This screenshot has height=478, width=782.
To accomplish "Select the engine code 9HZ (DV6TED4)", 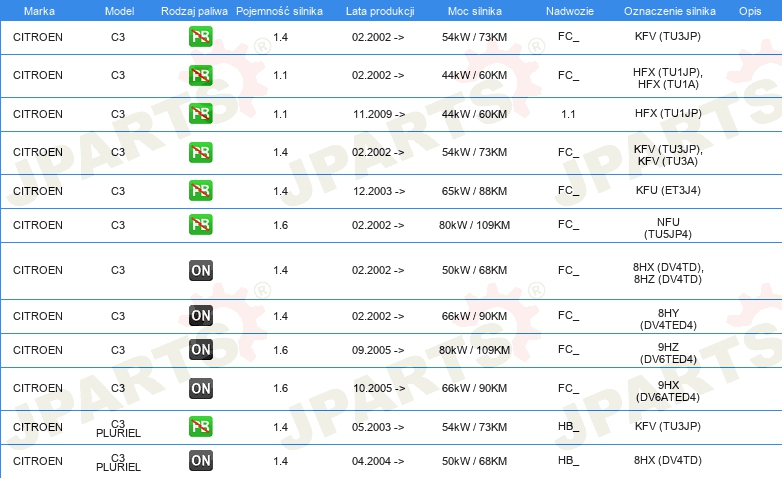I will click(x=668, y=353).
